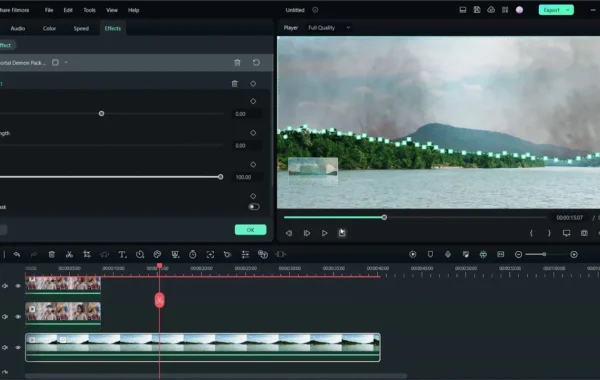Switch to the Speed tab
The image size is (600, 380).
(81, 28)
